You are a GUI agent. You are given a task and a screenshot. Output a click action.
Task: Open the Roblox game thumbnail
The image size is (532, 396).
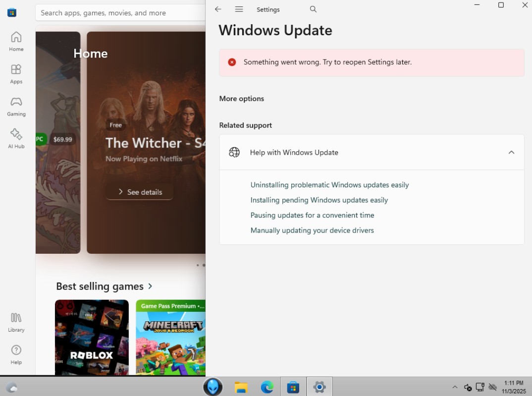coord(92,338)
